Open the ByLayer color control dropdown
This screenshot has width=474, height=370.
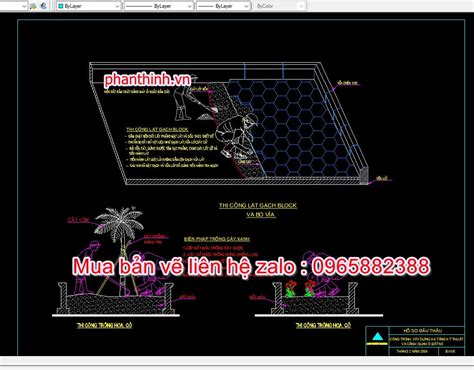tap(88, 6)
